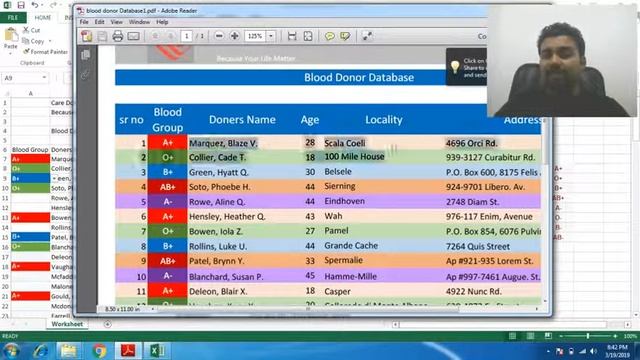Click the read mode expand icon

click(367, 36)
